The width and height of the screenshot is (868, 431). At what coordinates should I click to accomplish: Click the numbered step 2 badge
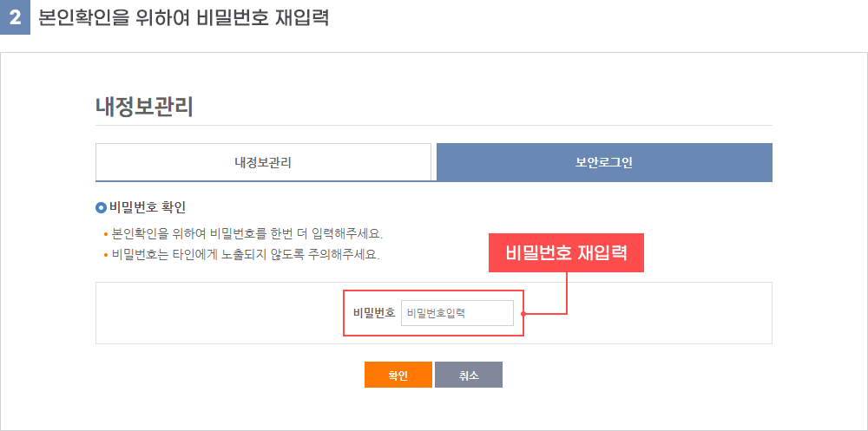click(15, 17)
